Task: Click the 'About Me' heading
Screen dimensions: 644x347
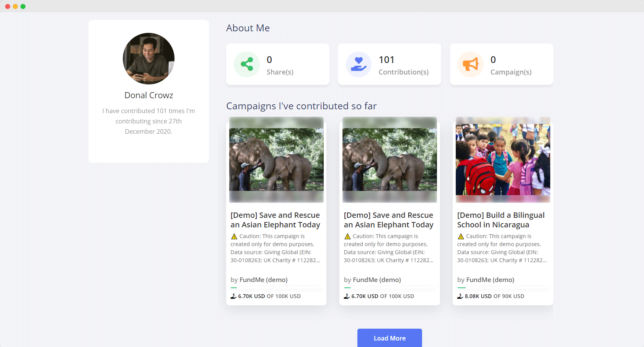Action: (248, 28)
